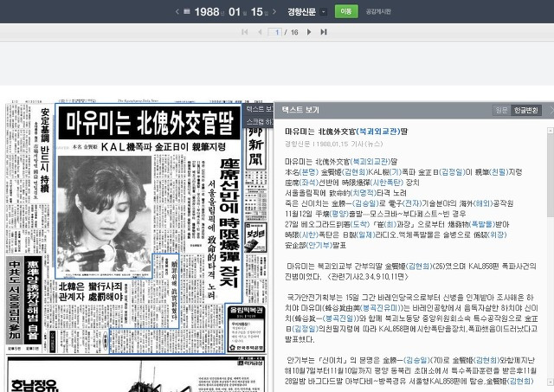Select the year 1988 field
Screen dimensions: 554x392
click(x=207, y=11)
